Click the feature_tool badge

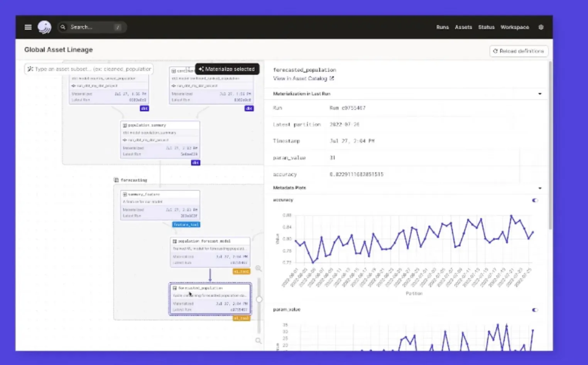(x=186, y=225)
